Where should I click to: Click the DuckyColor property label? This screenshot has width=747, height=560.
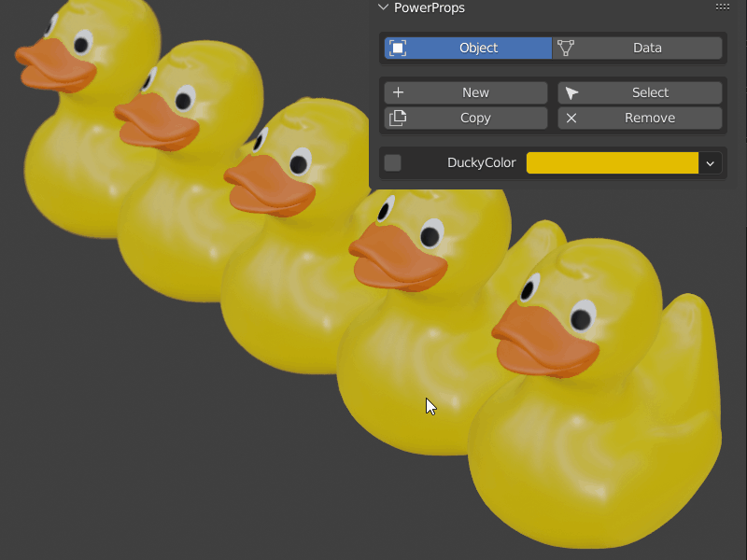tap(481, 162)
